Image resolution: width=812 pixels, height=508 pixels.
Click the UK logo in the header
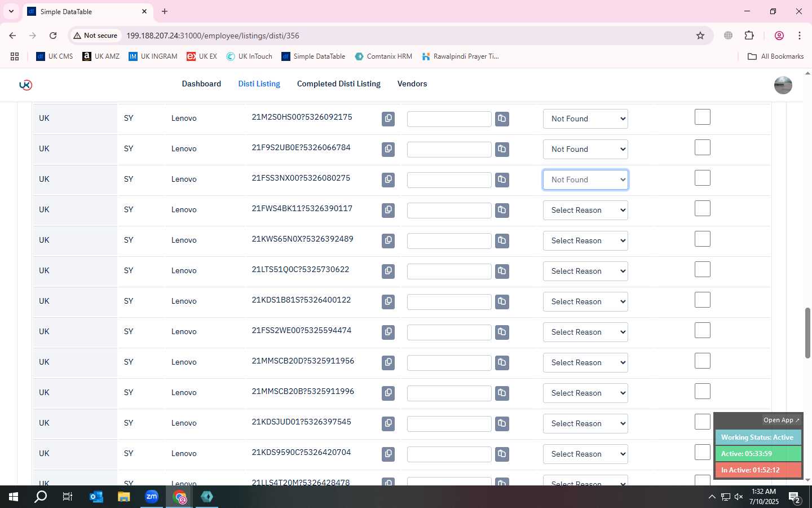point(25,85)
